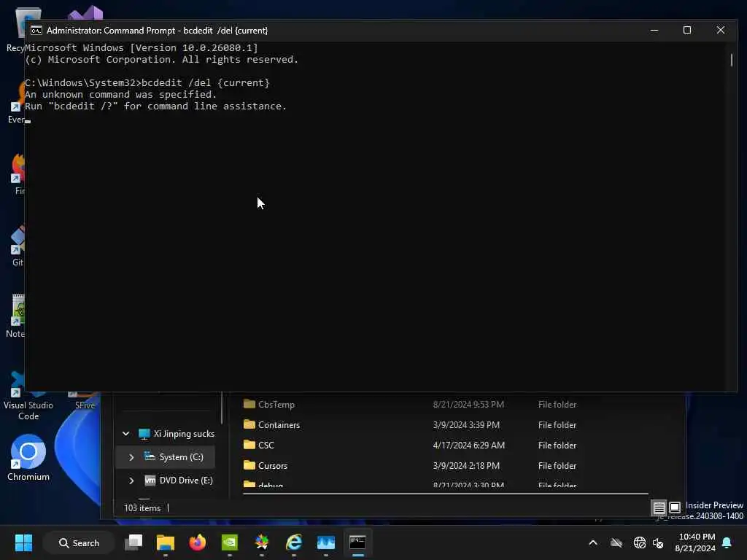
Task: Close the Command Prompt window
Action: (x=720, y=31)
